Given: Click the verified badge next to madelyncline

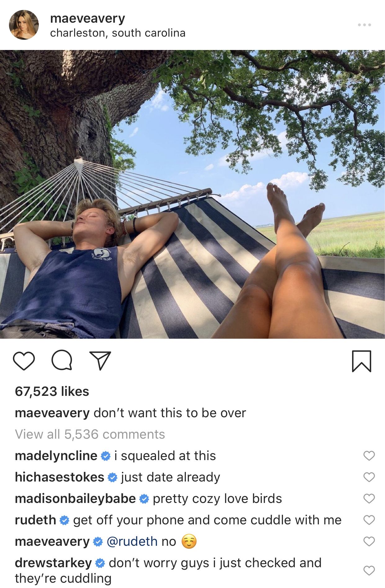Looking at the screenshot, I should click(x=106, y=456).
